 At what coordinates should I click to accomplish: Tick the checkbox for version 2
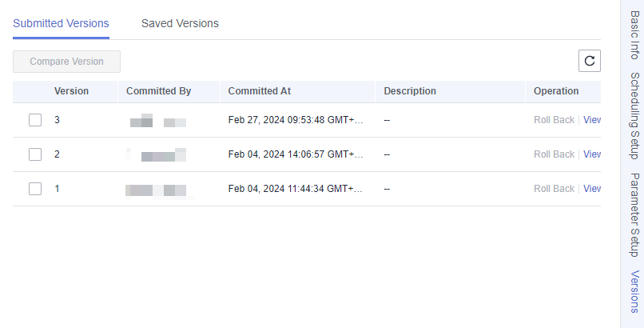tap(35, 154)
